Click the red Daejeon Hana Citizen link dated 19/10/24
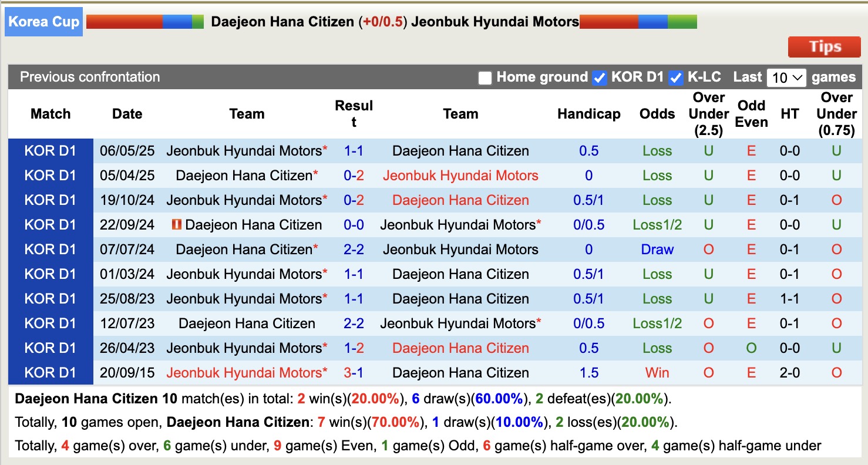The width and height of the screenshot is (868, 465). click(x=460, y=200)
